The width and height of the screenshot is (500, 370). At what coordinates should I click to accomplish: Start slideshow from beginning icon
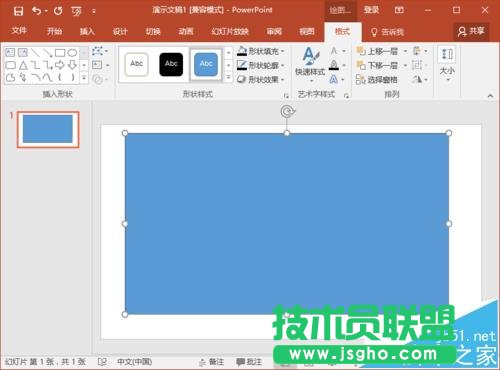click(x=76, y=11)
